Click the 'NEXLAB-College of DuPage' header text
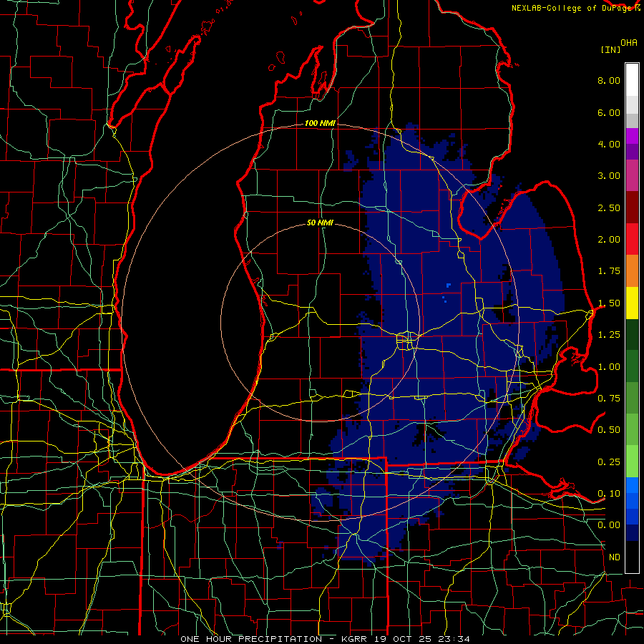The image size is (644, 644). pos(572,8)
